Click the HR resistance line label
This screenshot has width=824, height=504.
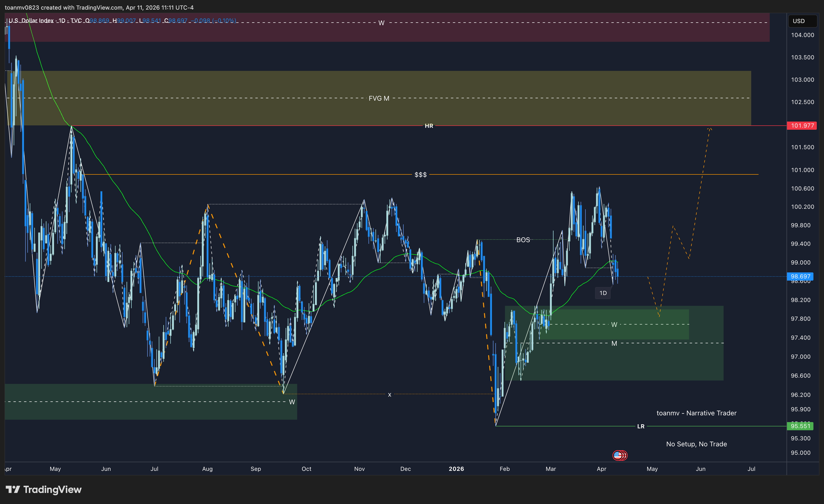tap(429, 126)
